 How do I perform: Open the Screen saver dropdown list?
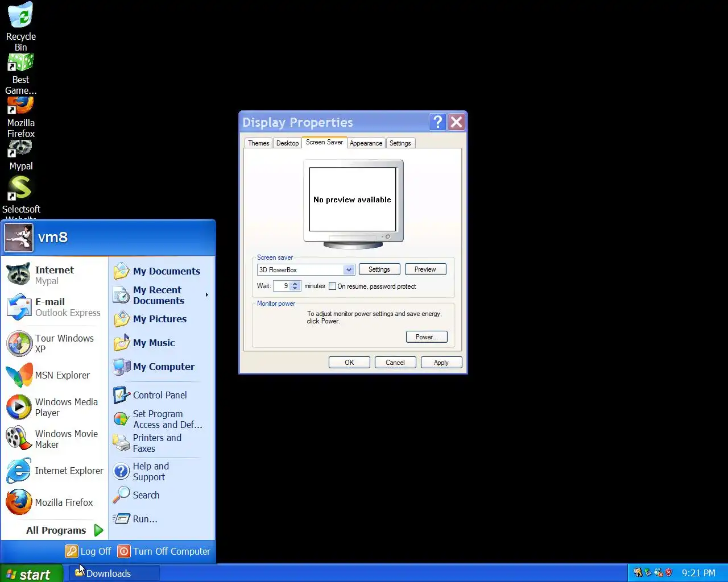point(349,269)
